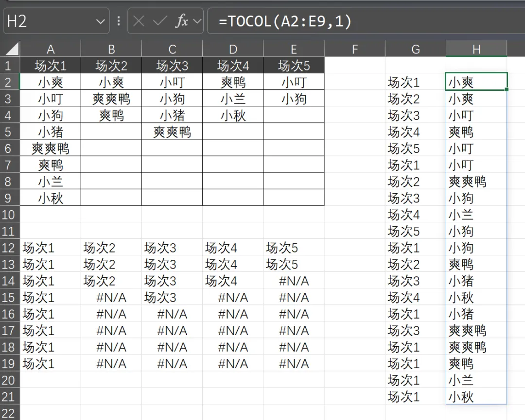Select row 22 header
This screenshot has width=525, height=420.
coord(10,413)
